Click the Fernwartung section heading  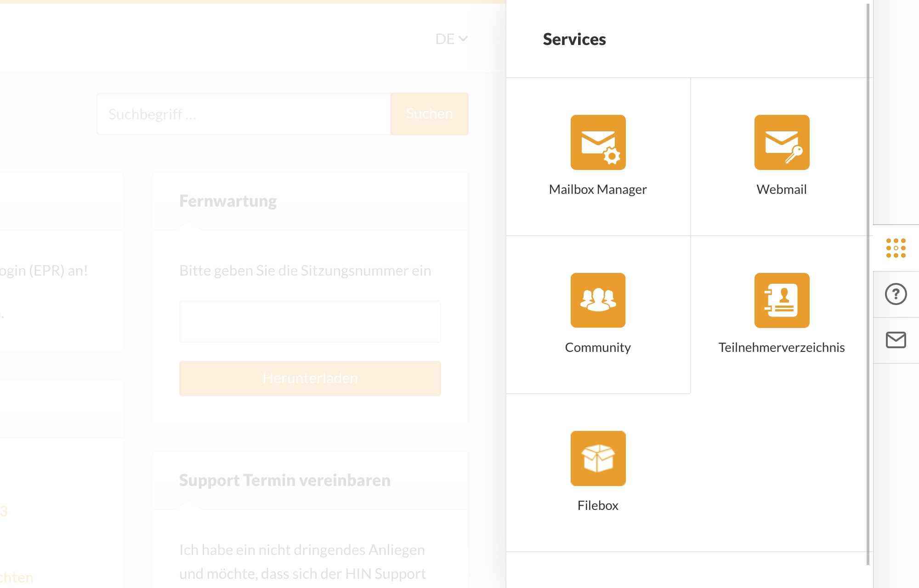pos(228,201)
